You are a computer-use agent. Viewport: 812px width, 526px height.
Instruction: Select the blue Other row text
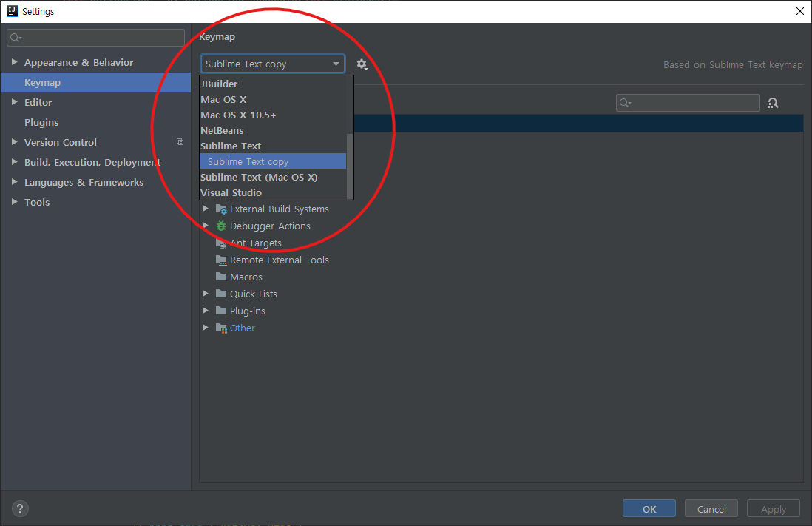[243, 328]
